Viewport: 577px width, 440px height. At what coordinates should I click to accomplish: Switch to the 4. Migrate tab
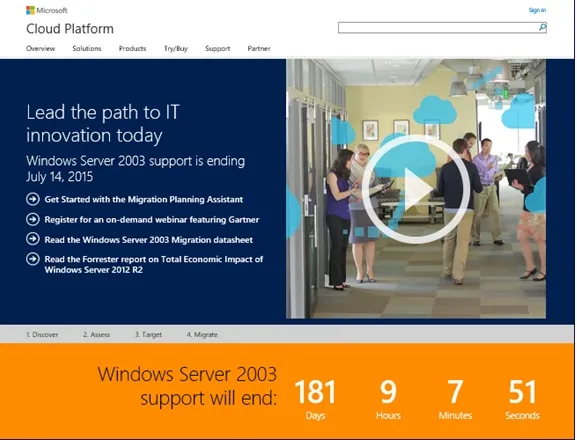pos(202,334)
